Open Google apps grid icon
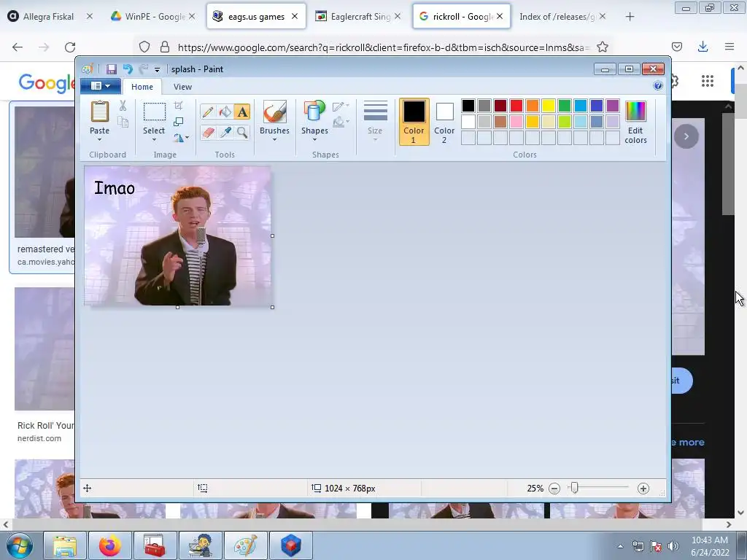 click(x=708, y=82)
